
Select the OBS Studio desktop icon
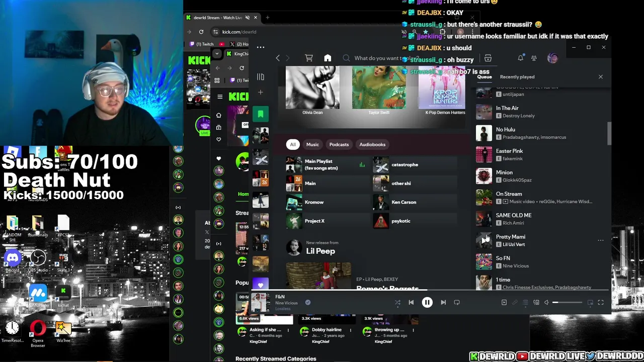point(38,261)
